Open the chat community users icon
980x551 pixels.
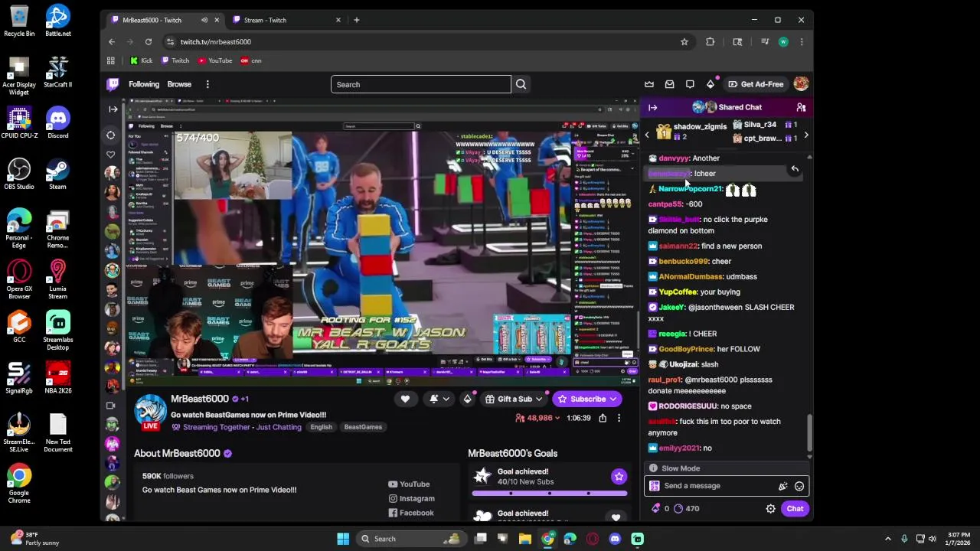801,107
